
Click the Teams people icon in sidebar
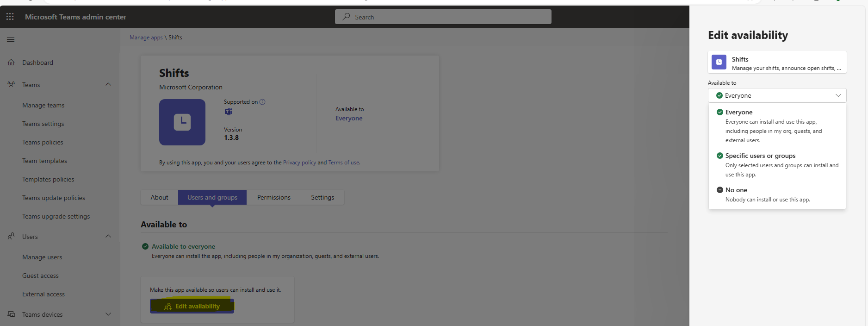11,85
